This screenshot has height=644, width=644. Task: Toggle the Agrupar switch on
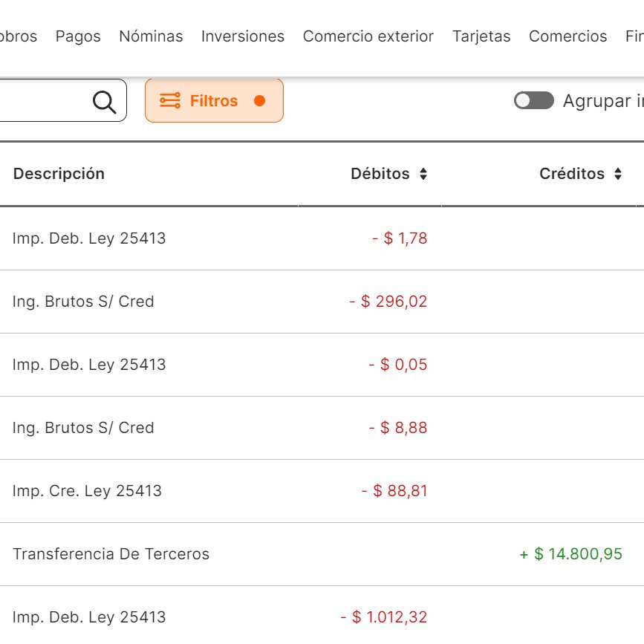(x=534, y=100)
